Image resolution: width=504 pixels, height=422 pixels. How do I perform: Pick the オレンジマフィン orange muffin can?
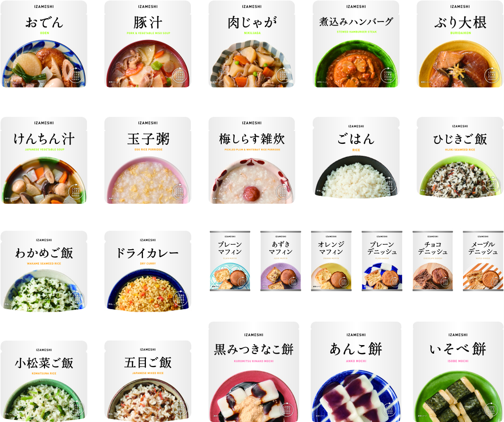(331, 261)
